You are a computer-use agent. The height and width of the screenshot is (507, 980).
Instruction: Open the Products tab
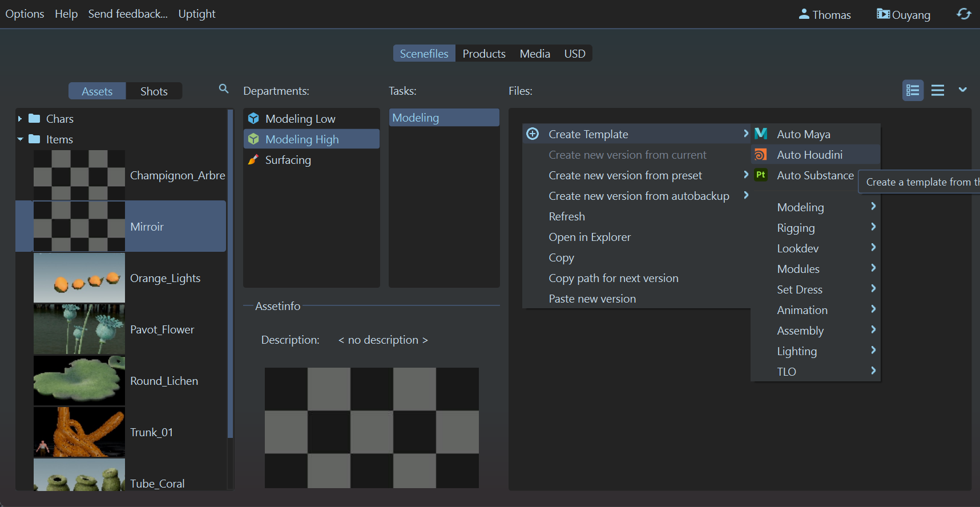coord(483,54)
